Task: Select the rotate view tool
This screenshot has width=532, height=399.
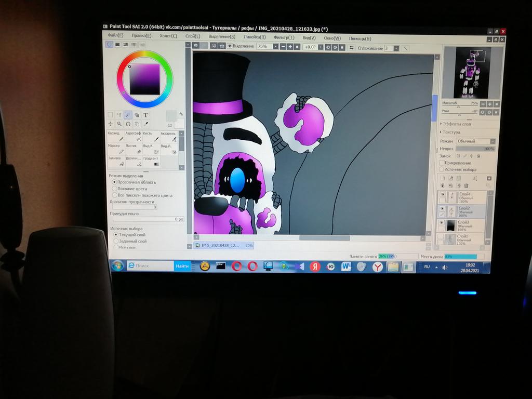Action: (x=128, y=124)
